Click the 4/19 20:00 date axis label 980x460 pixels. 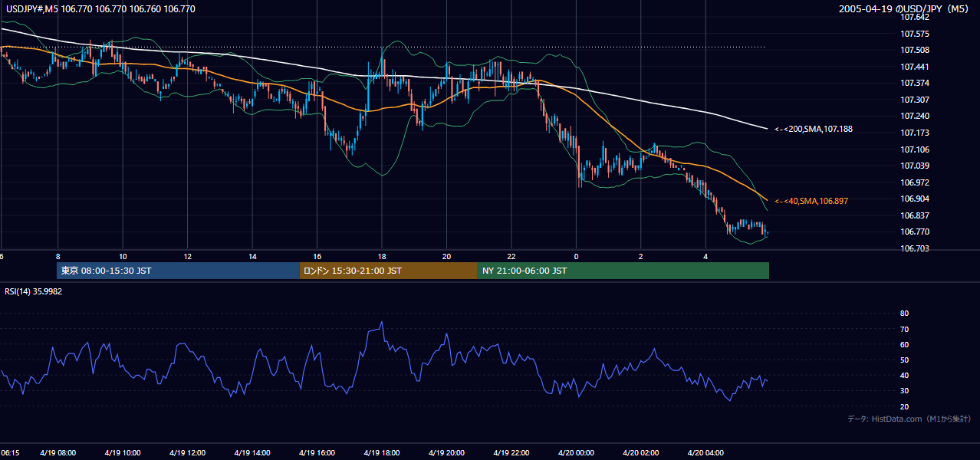[446, 452]
